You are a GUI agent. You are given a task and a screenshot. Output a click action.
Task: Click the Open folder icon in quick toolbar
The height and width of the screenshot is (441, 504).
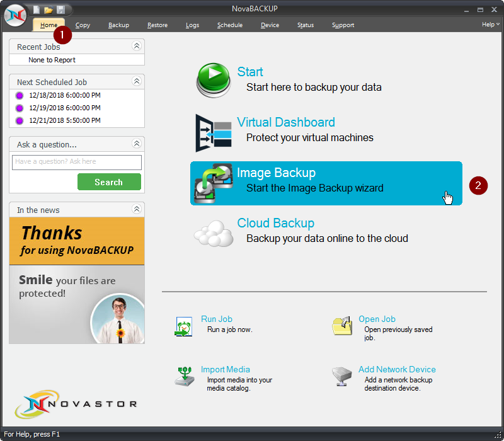pyautogui.click(x=49, y=9)
